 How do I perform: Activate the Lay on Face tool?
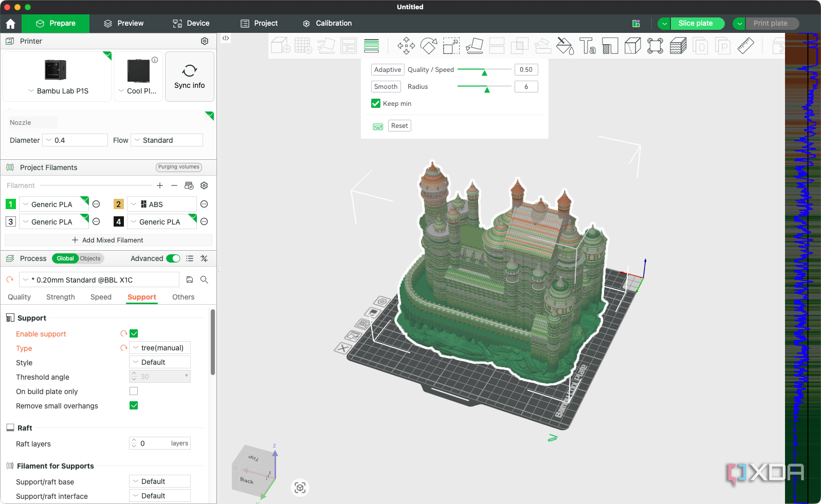[x=474, y=46]
